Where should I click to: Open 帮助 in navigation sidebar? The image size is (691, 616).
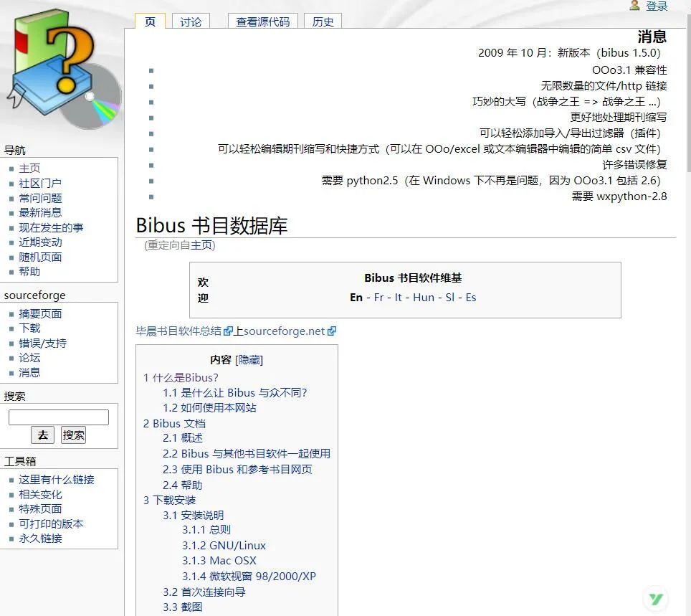pyautogui.click(x=29, y=272)
